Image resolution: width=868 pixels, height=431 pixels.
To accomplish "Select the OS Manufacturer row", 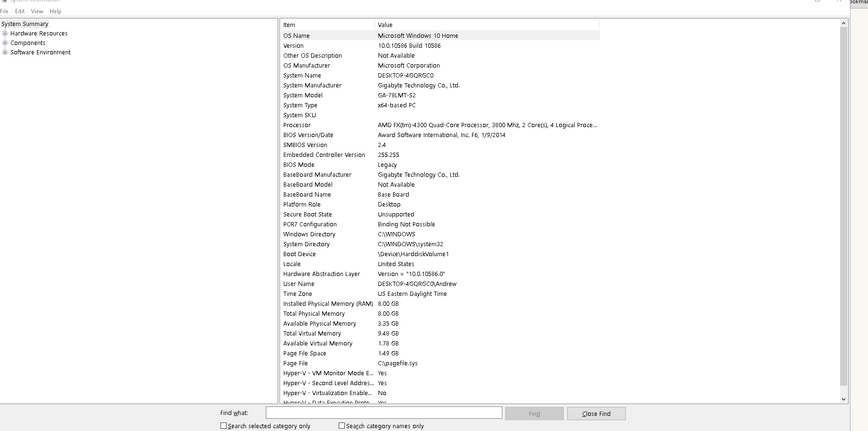I will pos(441,66).
